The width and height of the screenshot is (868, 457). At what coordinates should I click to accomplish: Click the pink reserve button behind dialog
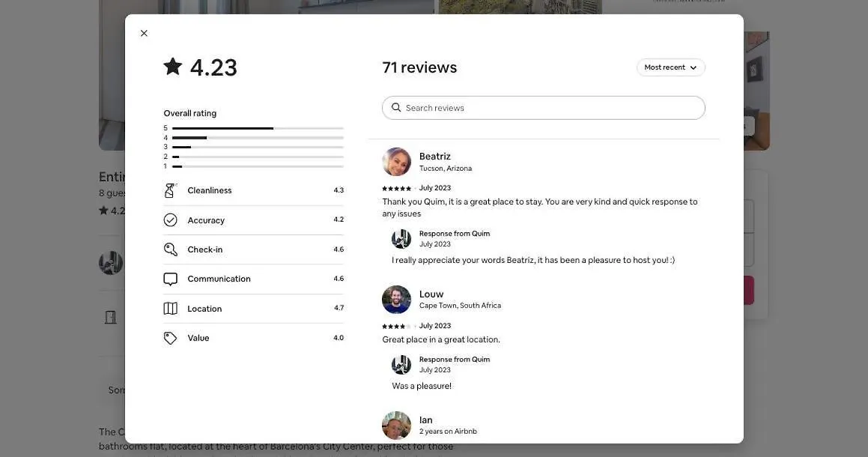coord(748,290)
